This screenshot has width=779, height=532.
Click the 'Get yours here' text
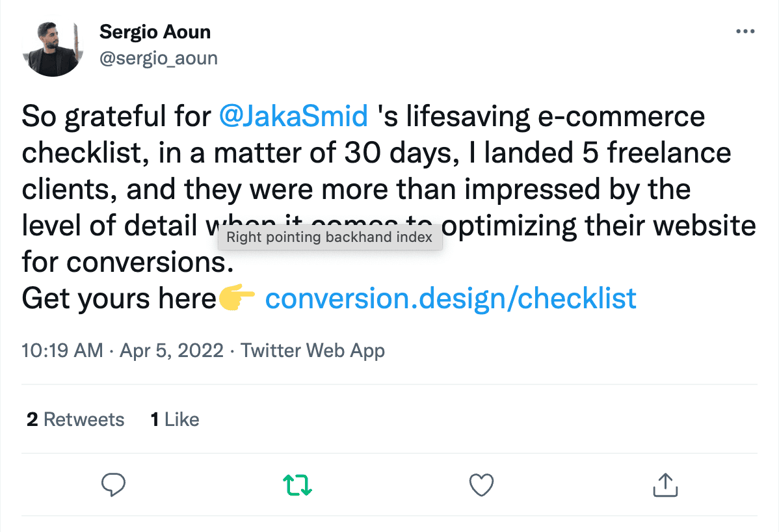click(x=118, y=299)
